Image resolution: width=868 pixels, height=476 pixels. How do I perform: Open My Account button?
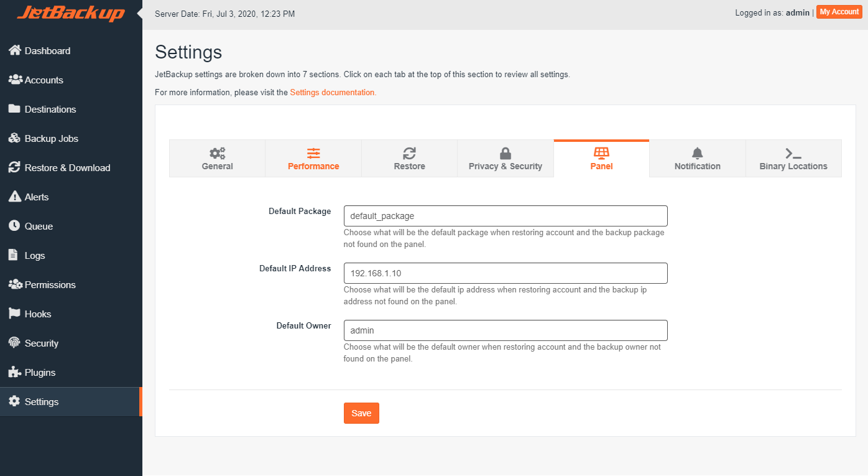[x=839, y=12]
